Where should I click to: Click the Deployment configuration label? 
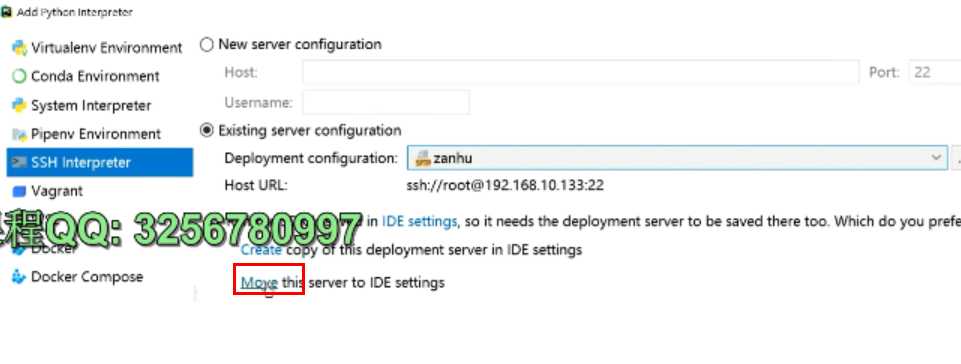pyautogui.click(x=311, y=158)
